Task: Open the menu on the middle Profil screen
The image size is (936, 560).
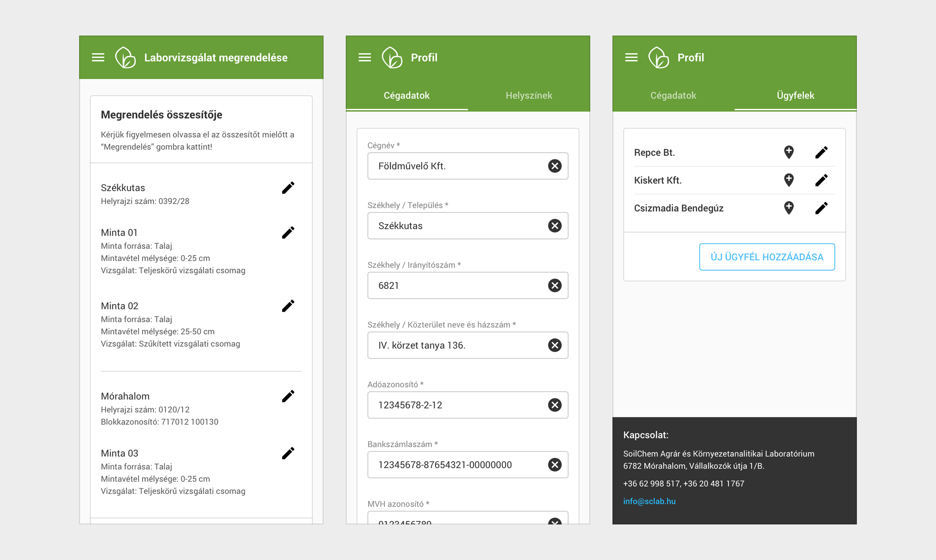Action: point(364,57)
